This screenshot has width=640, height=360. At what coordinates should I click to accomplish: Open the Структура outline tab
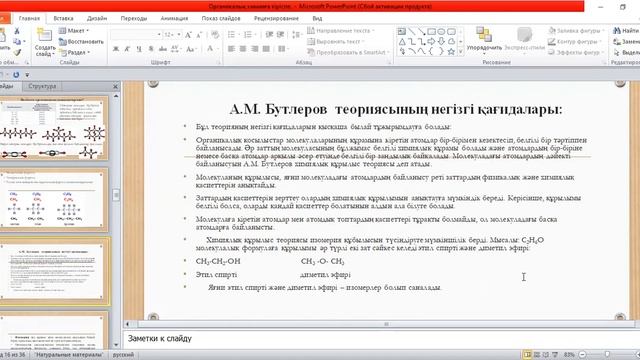[x=42, y=87]
